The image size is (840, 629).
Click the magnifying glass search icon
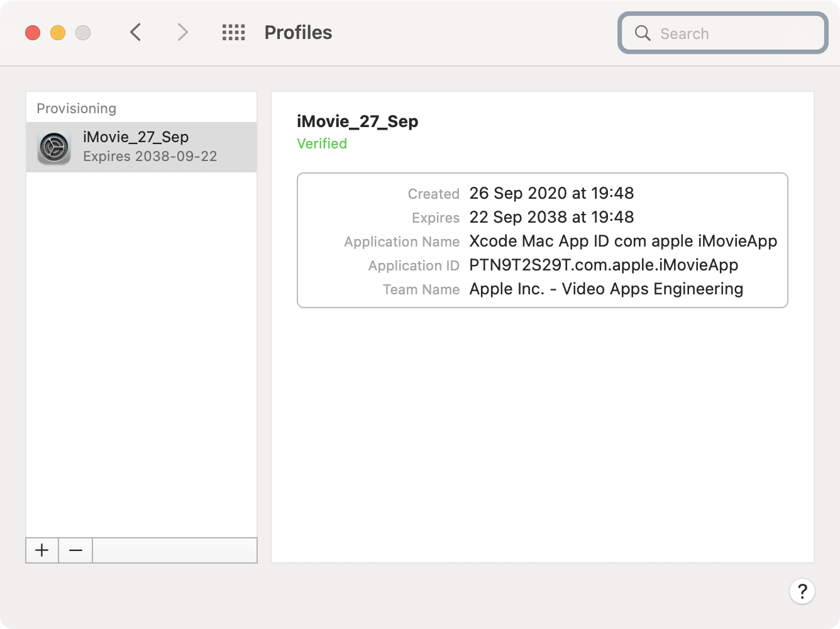coord(642,33)
